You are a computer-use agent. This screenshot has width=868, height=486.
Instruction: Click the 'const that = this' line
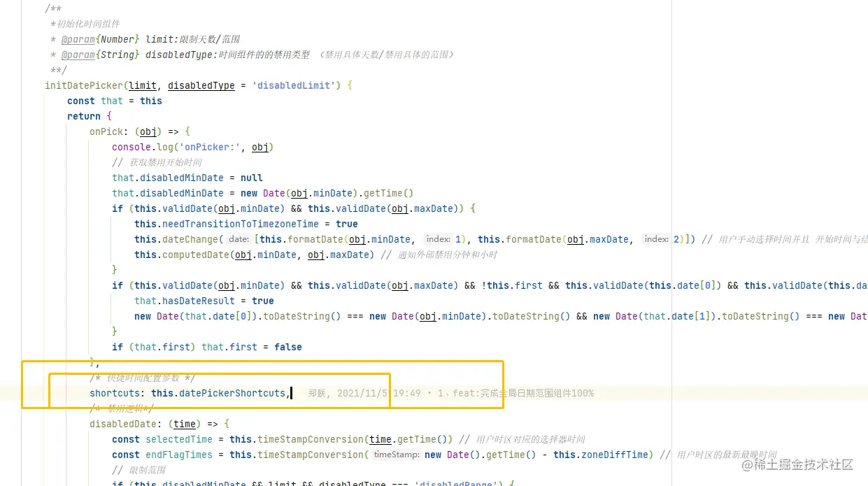pos(115,101)
